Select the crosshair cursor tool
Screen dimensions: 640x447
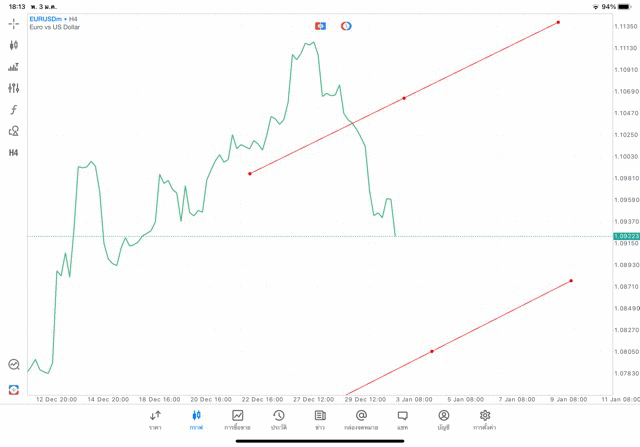[14, 23]
